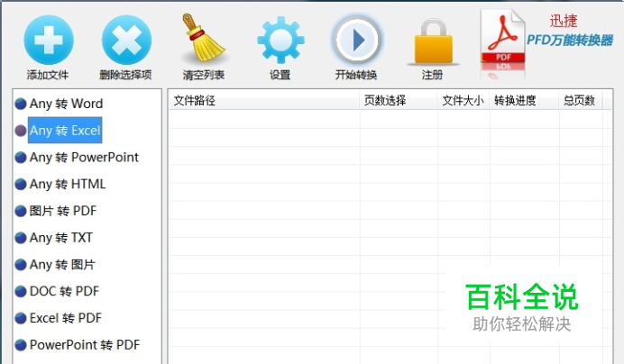Image resolution: width=624 pixels, height=364 pixels.
Task: Pick DOC 转 PDF conversion
Action: click(64, 291)
